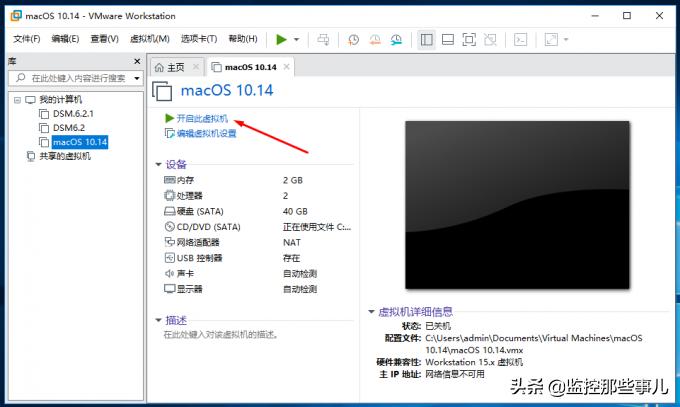Select DSM.6.2.1 virtual machine
Viewport: 680px width, 407px height.
73,114
